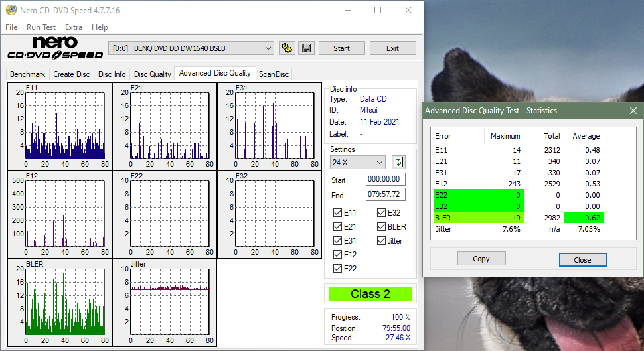Select the green E22 row in Statistics
The width and height of the screenshot is (644, 351).
[479, 196]
